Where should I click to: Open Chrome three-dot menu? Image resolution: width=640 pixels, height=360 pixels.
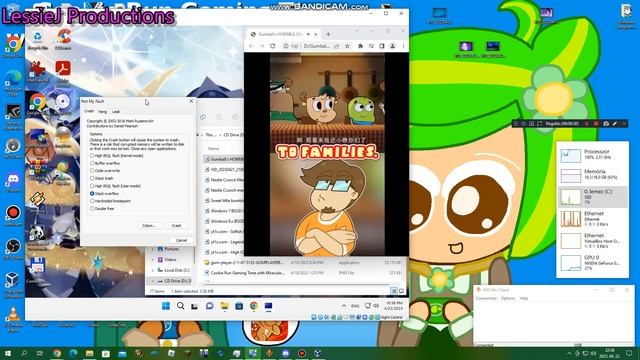403,46
